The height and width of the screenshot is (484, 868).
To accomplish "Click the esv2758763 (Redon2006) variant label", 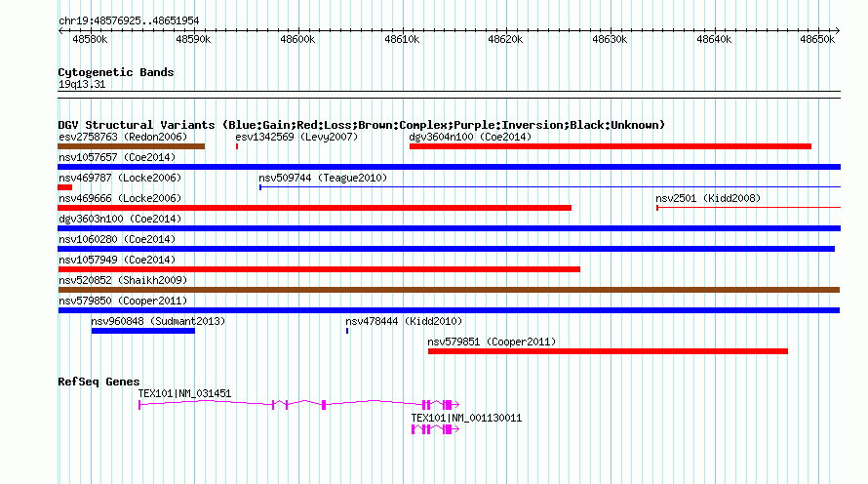I will click(123, 137).
